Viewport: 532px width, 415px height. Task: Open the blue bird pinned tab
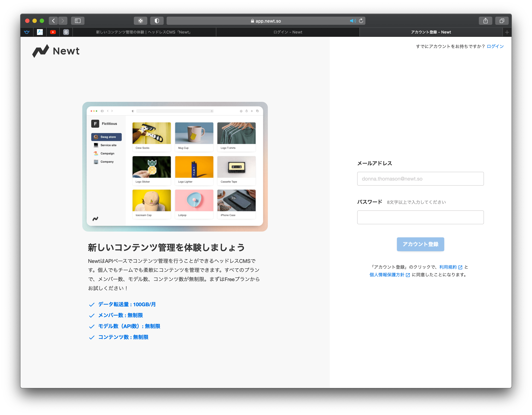27,32
